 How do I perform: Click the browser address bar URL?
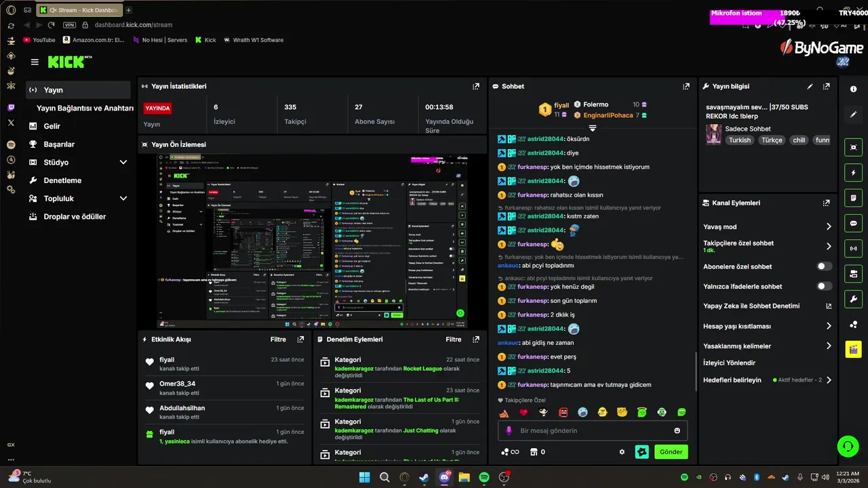coord(133,25)
